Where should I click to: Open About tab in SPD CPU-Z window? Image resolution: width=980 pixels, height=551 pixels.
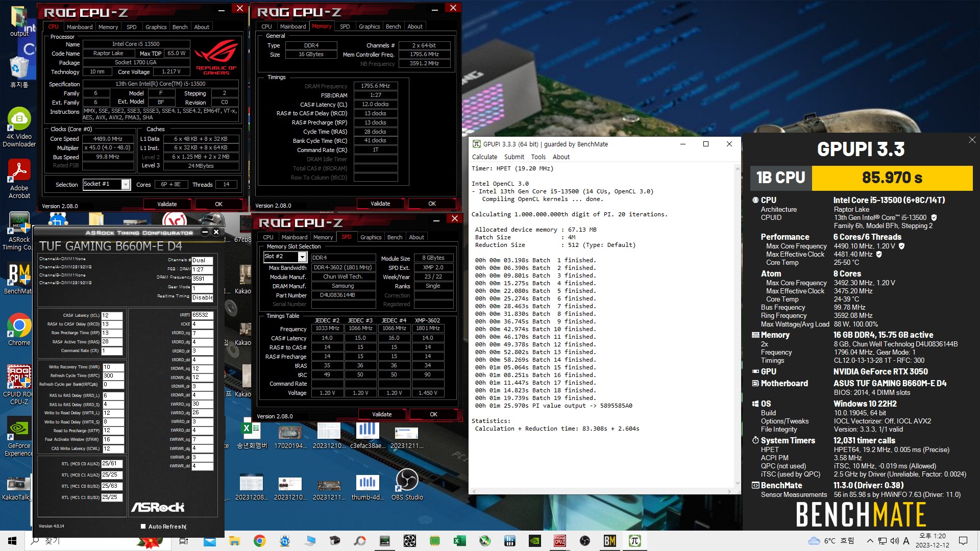(416, 237)
